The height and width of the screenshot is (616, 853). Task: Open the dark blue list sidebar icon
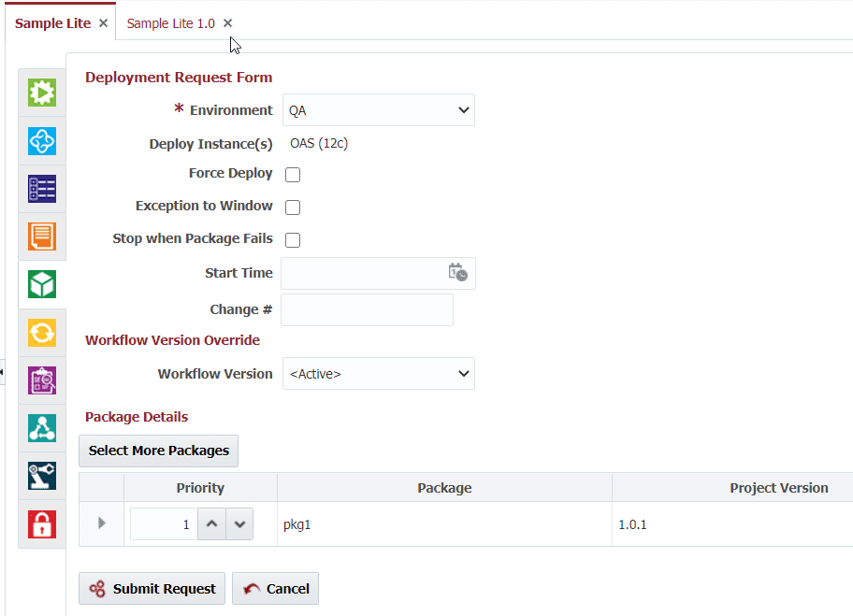[42, 189]
